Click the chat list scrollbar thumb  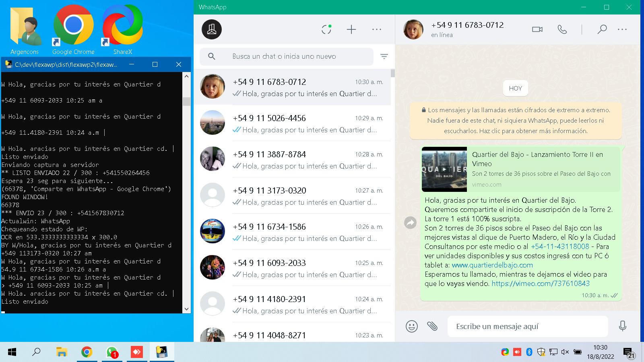393,73
